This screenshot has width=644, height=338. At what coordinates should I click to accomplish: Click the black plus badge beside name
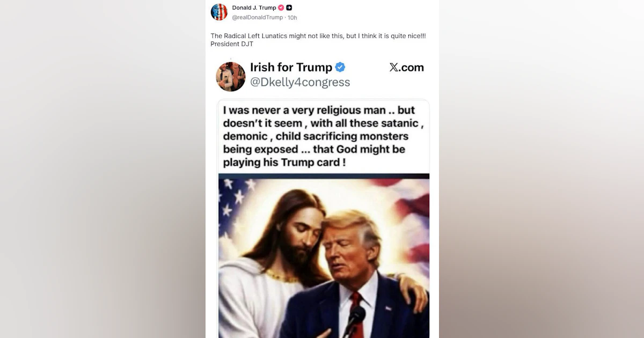pos(289,8)
